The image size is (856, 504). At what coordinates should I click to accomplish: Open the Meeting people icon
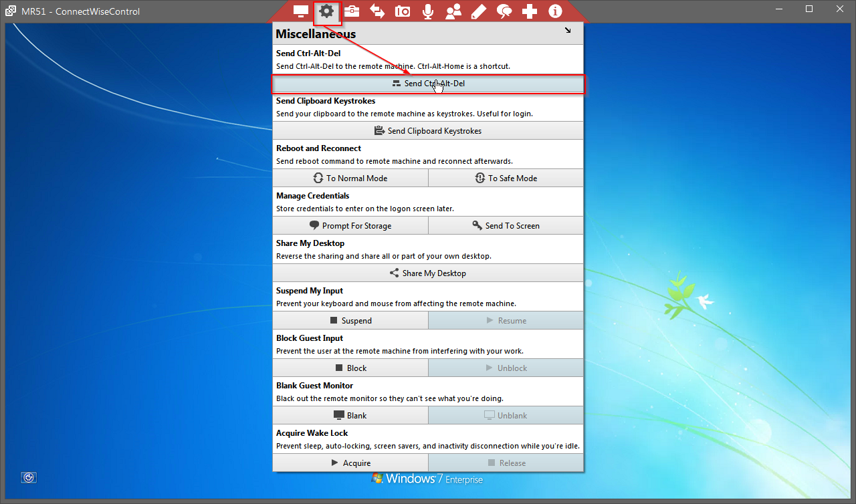pos(453,11)
